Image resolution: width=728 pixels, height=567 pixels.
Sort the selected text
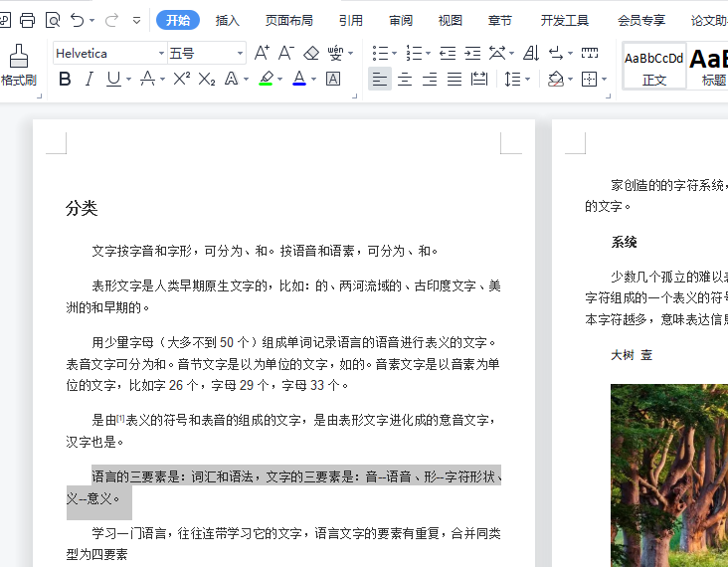[531, 53]
